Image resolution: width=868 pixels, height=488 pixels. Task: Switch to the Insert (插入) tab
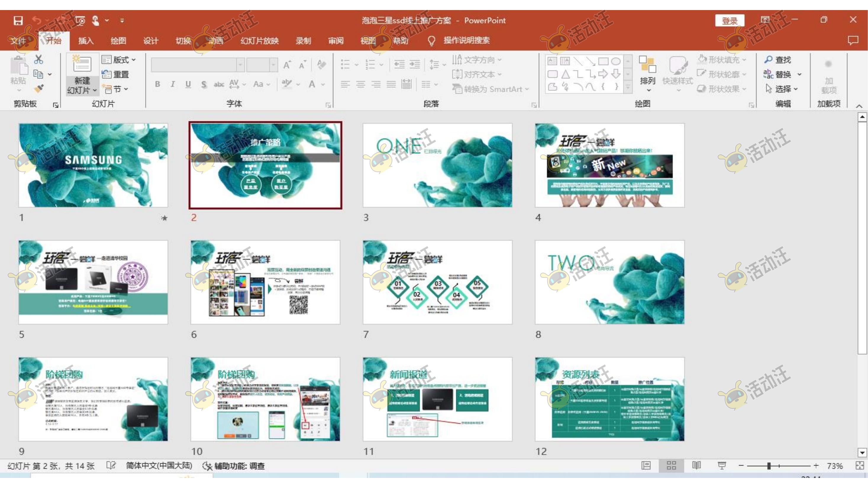point(86,41)
